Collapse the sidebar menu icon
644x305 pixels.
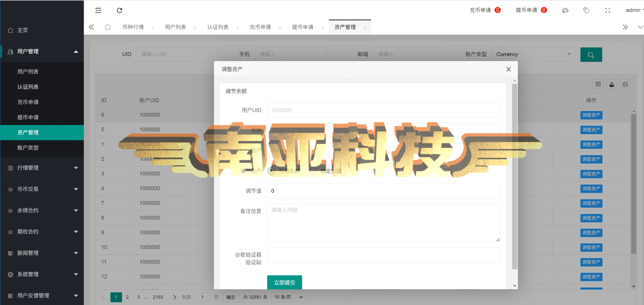[x=98, y=10]
